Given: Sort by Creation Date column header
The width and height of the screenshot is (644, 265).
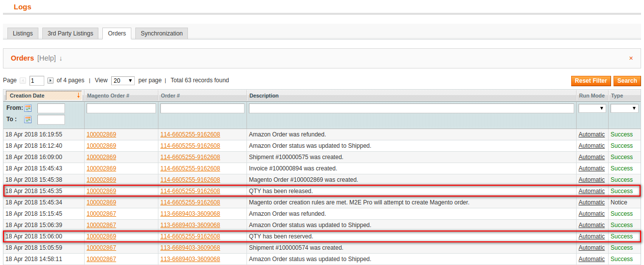Looking at the screenshot, I should click(x=27, y=96).
